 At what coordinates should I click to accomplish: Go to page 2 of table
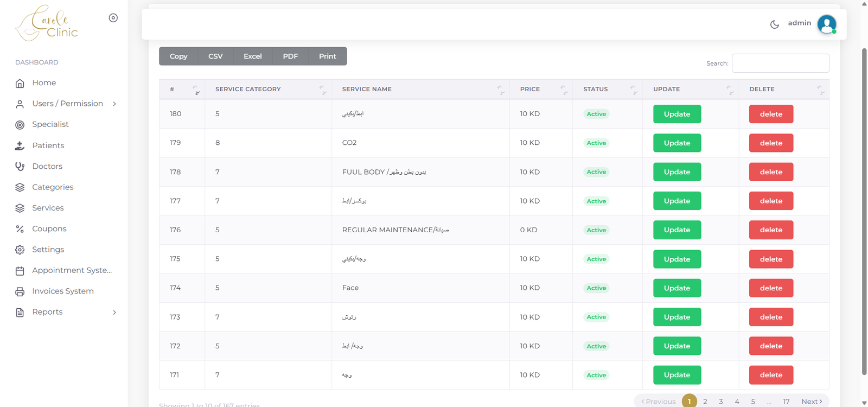[705, 401]
